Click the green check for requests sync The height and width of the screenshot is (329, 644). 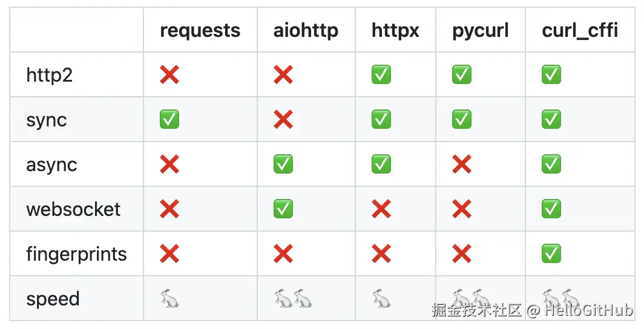click(x=169, y=120)
